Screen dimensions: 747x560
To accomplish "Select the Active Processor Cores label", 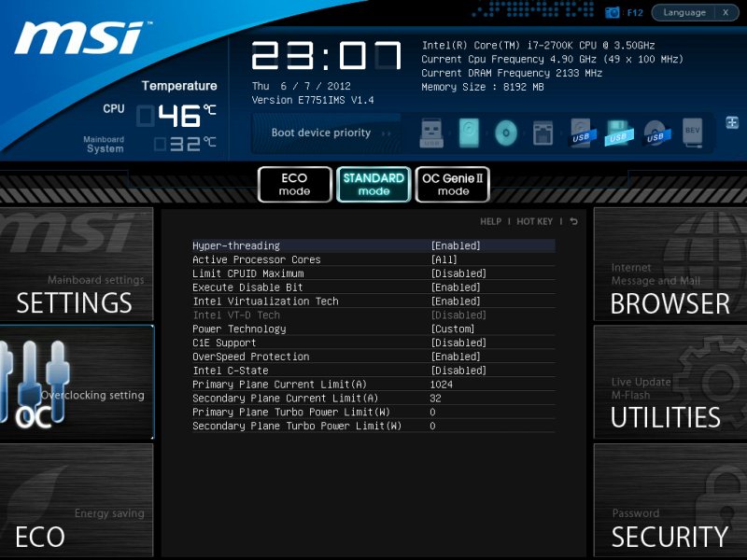I will [256, 259].
